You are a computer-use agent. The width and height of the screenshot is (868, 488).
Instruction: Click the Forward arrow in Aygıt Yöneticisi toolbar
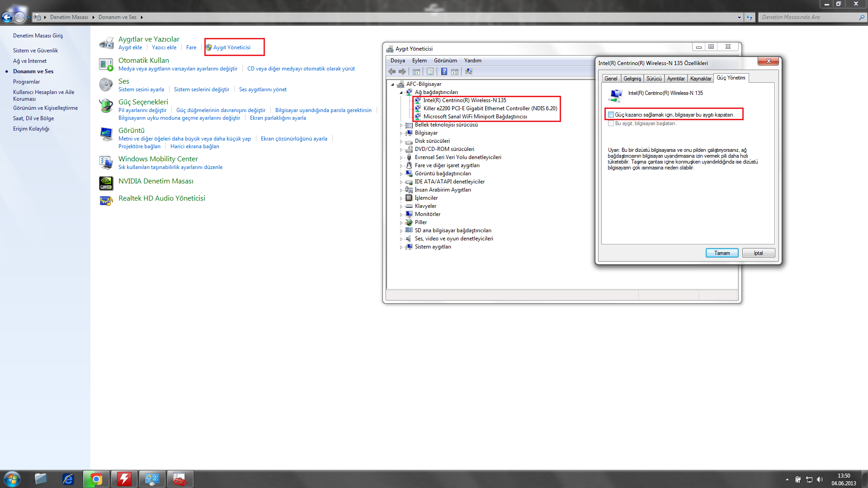(x=402, y=71)
